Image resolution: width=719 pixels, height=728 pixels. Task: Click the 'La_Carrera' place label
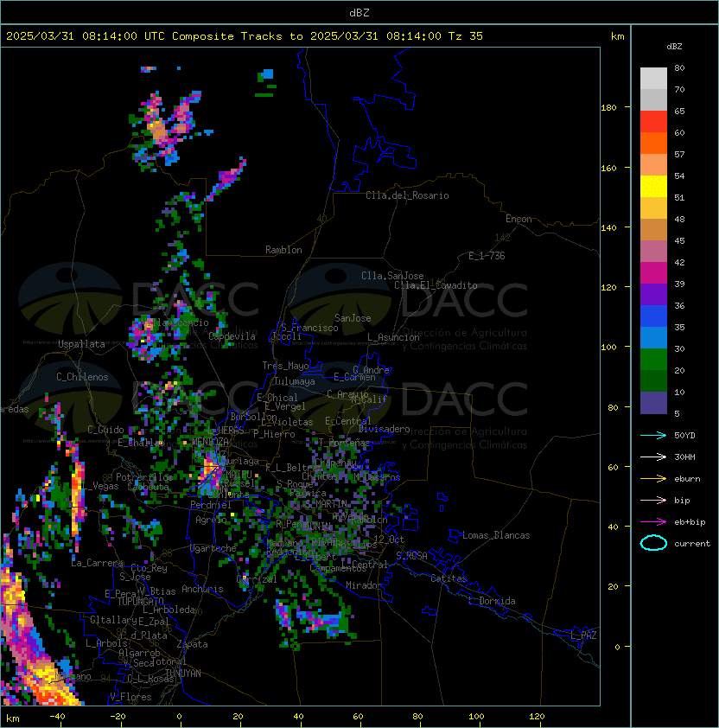pyautogui.click(x=97, y=563)
